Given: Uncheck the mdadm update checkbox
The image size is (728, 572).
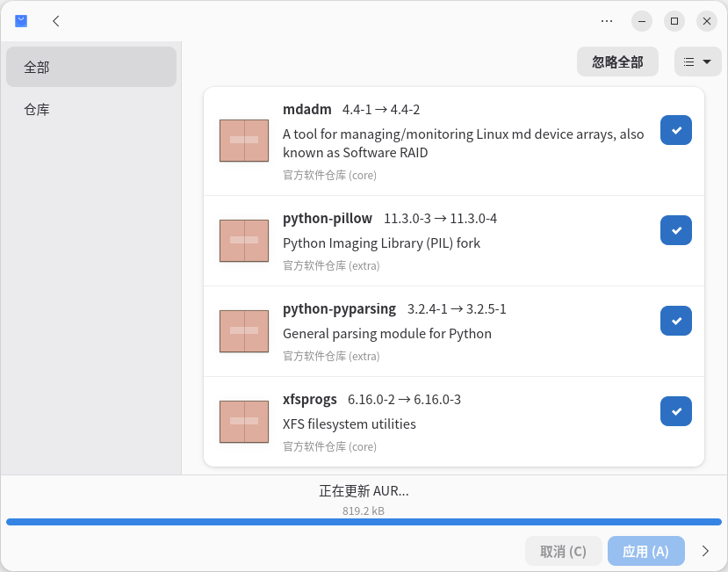Looking at the screenshot, I should click(x=675, y=130).
